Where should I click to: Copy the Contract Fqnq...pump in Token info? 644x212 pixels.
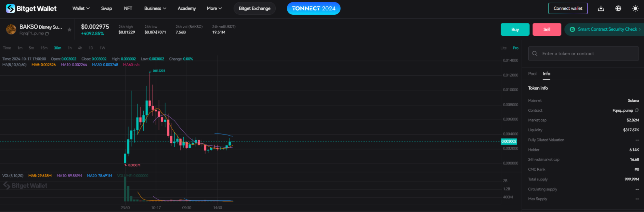point(637,110)
